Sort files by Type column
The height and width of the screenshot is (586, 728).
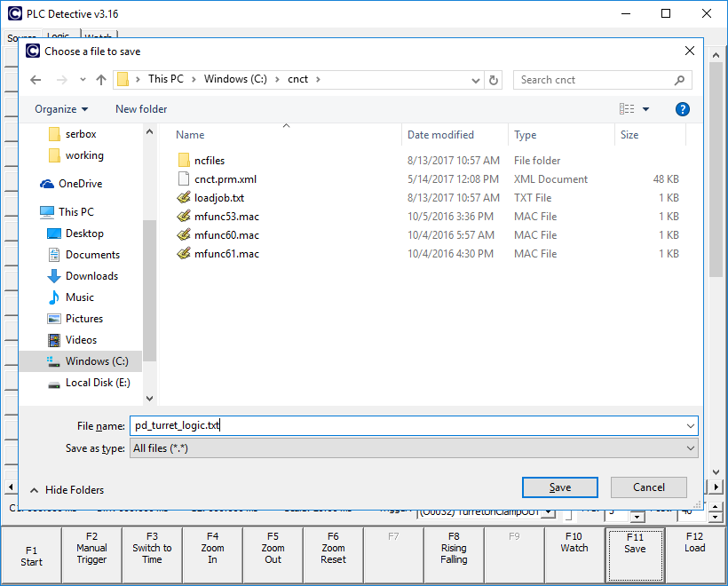tap(525, 135)
